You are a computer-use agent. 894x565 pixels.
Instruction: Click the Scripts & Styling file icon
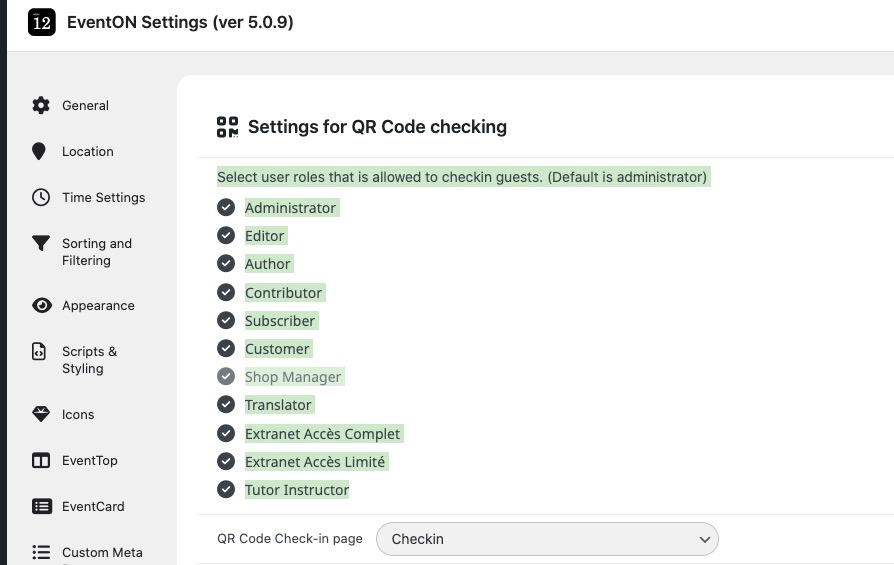(39, 351)
